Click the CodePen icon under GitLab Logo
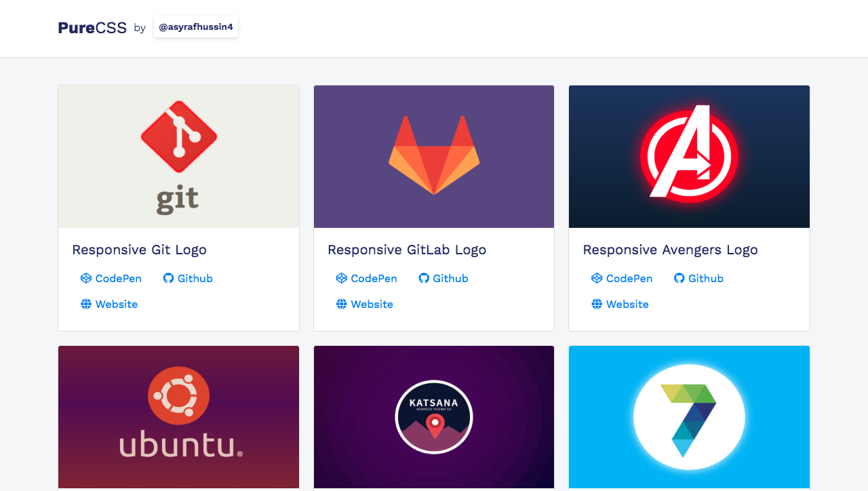 pyautogui.click(x=342, y=278)
